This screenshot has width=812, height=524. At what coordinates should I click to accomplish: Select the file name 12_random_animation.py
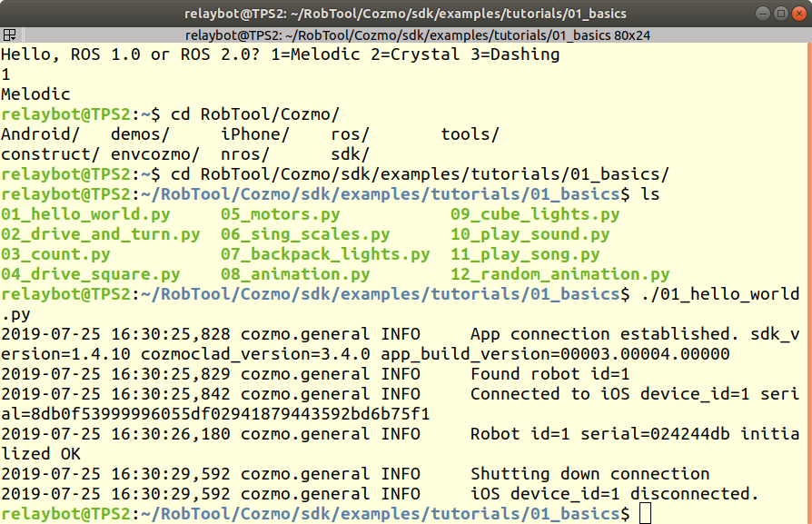[559, 274]
